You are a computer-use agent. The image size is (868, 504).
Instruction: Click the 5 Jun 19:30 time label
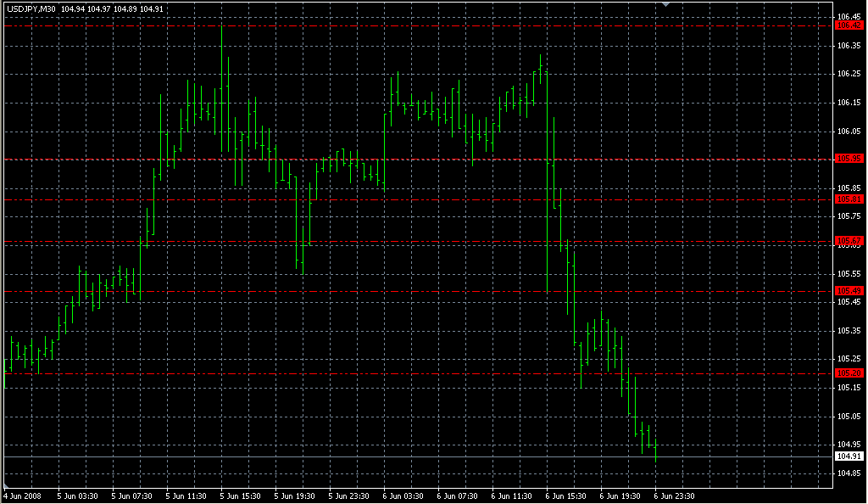click(x=294, y=496)
